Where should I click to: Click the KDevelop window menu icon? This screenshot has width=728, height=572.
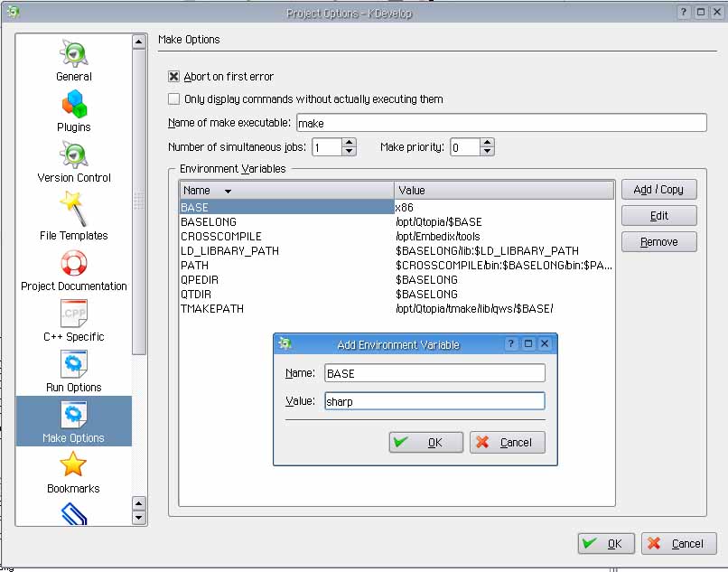[x=13, y=12]
